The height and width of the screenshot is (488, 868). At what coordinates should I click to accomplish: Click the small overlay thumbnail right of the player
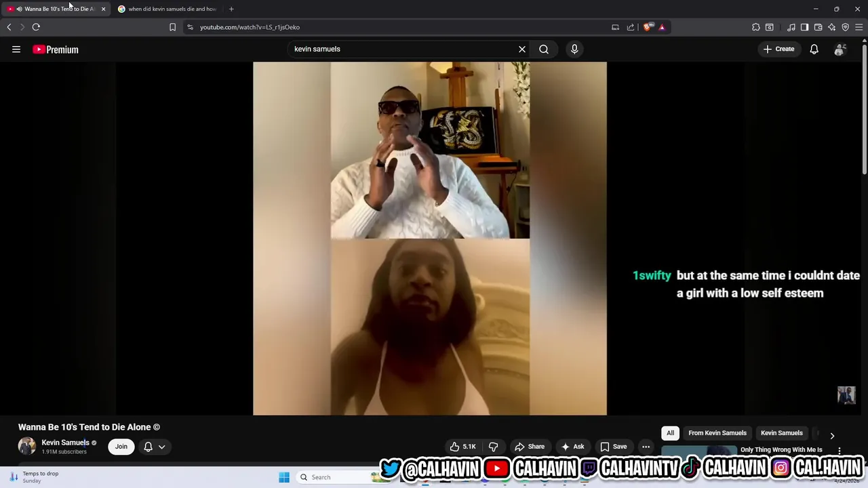coord(846,395)
